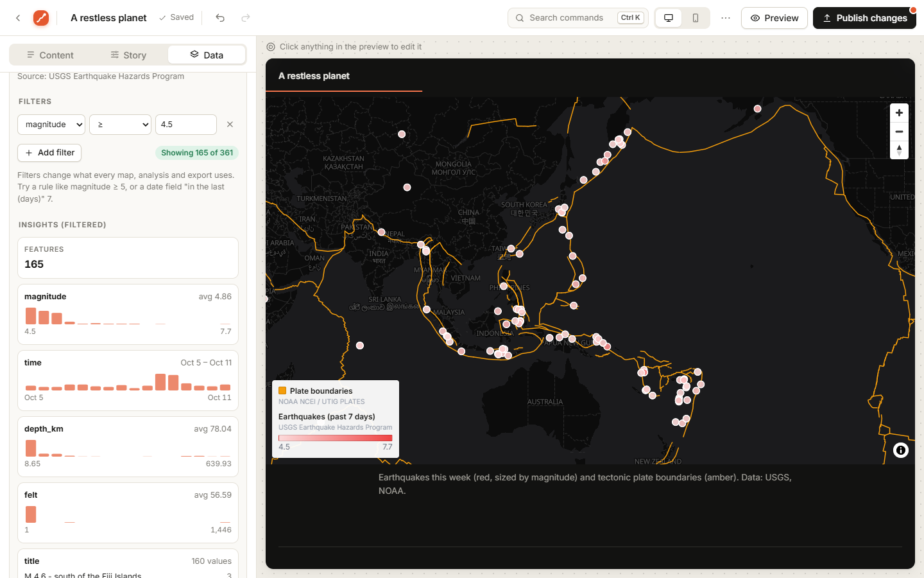Click the map caption text about earthquakes
Viewport: 924px width, 578px height.
(585, 484)
